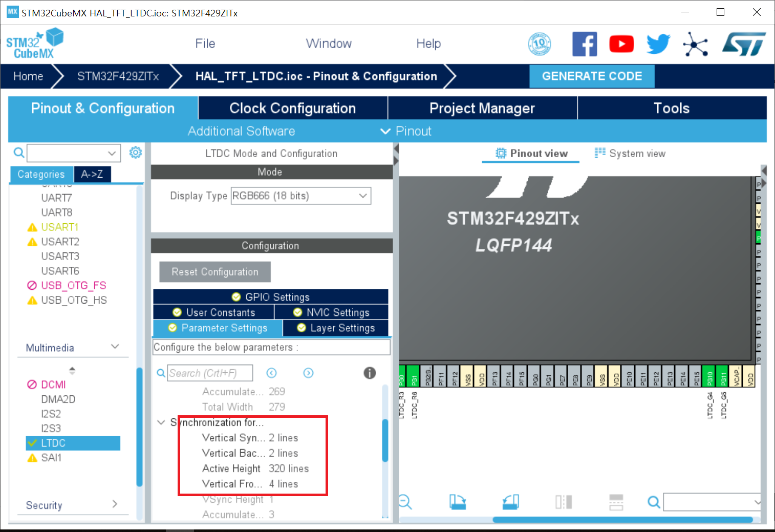The image size is (775, 532).
Task: Open the Twitter bird icon link
Action: pyautogui.click(x=658, y=44)
